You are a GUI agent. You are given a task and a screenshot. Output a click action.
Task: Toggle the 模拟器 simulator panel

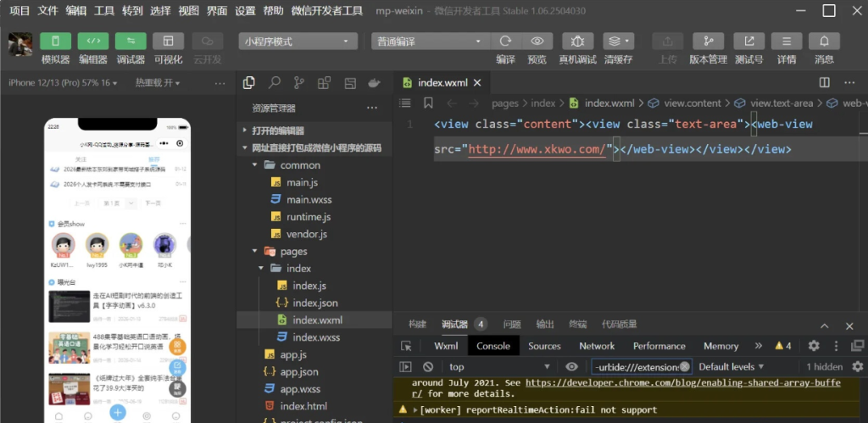(x=55, y=42)
